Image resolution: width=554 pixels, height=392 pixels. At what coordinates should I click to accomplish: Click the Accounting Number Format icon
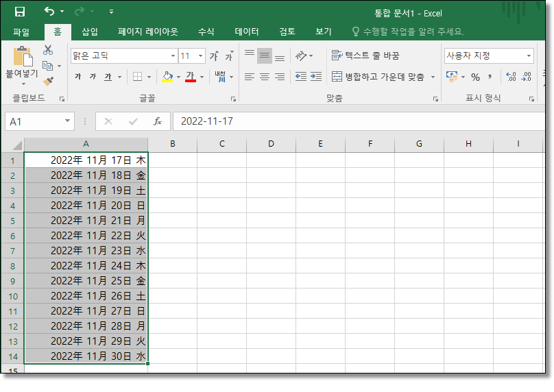coord(452,76)
